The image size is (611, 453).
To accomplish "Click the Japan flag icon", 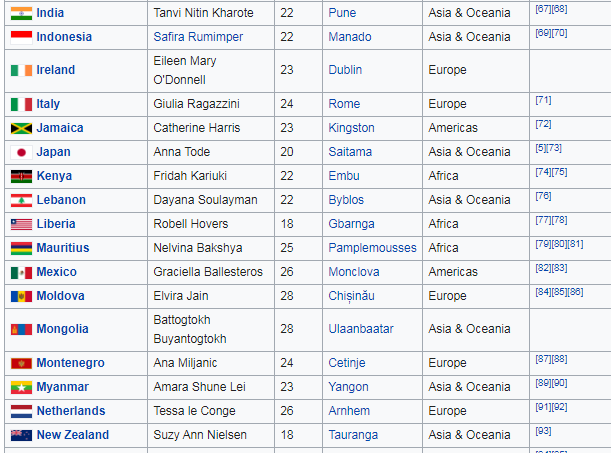I will (21, 152).
